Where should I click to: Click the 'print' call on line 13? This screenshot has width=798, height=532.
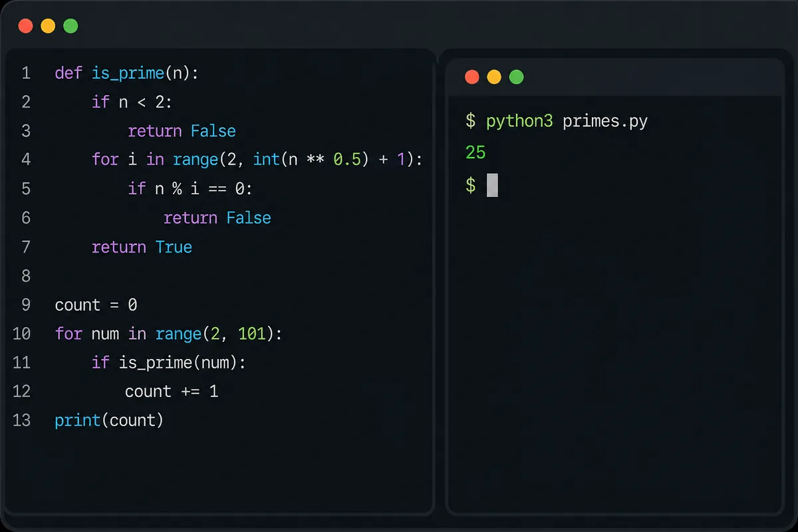[76, 421]
